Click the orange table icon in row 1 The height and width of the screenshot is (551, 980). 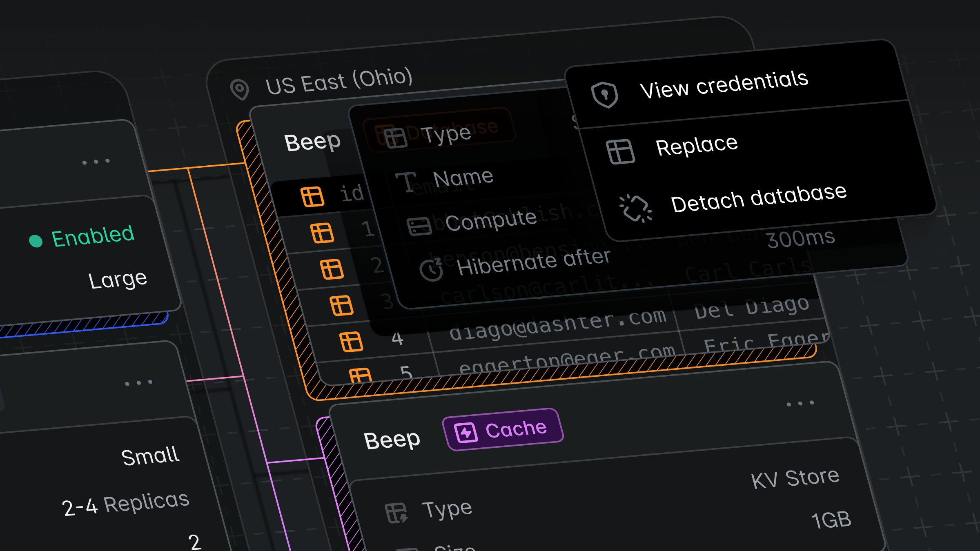click(x=322, y=233)
